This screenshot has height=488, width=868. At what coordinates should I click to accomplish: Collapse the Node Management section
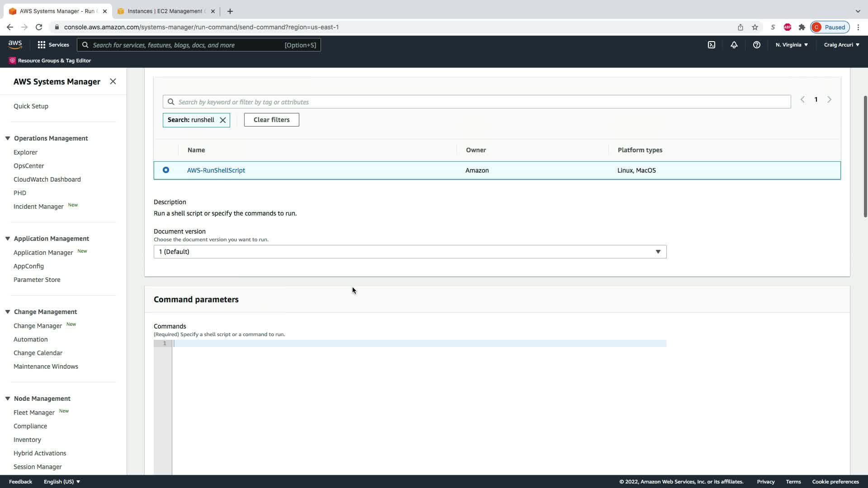pyautogui.click(x=8, y=399)
